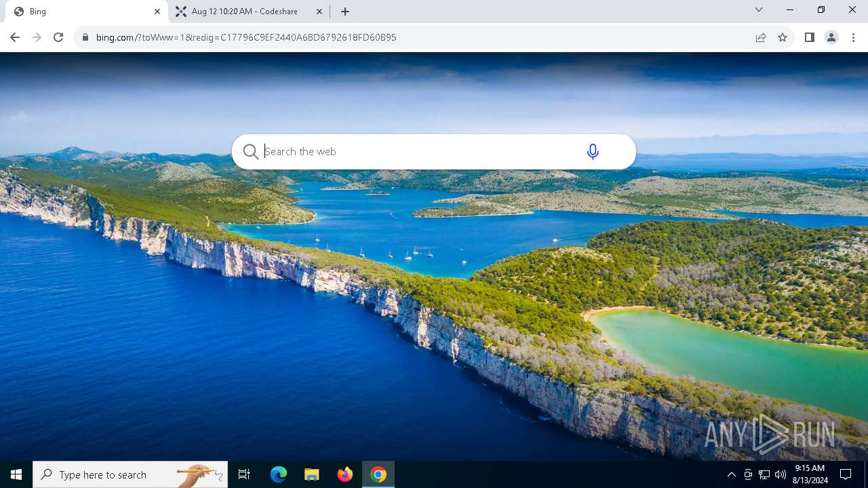This screenshot has height=488, width=868.
Task: Switch to the Codeshare tab
Action: tap(249, 12)
